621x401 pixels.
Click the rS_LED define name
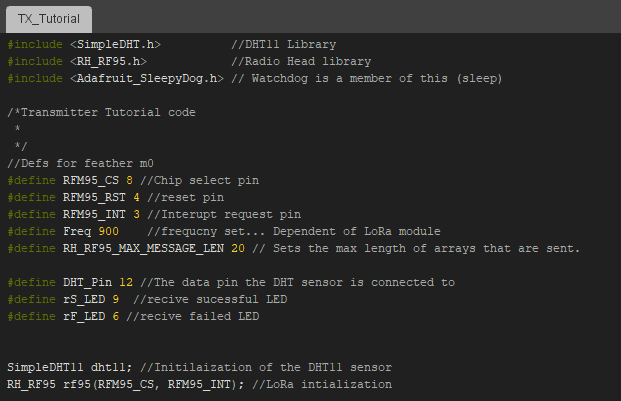coord(85,300)
